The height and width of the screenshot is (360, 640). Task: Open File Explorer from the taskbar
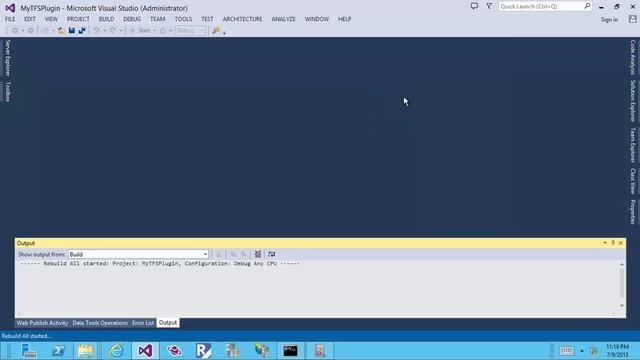pos(86,351)
